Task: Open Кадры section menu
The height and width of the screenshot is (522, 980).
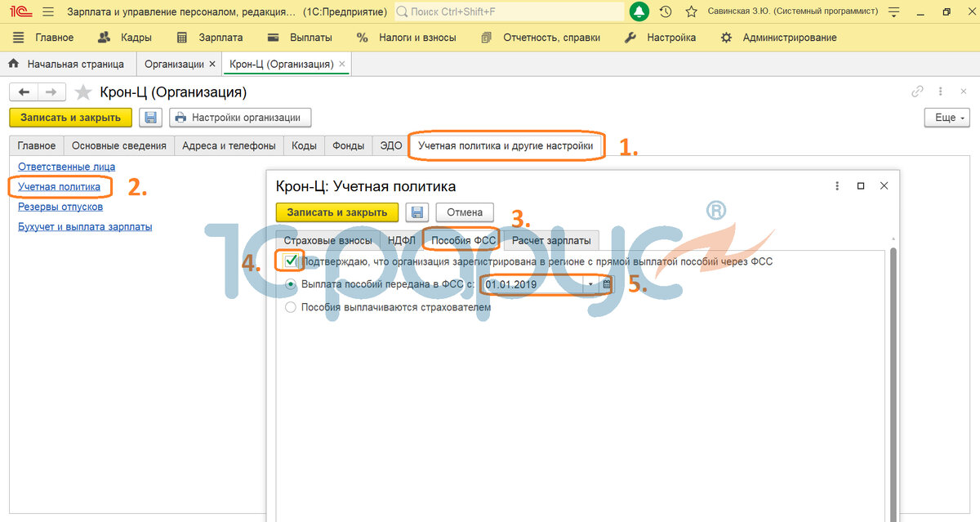Action: [x=125, y=38]
